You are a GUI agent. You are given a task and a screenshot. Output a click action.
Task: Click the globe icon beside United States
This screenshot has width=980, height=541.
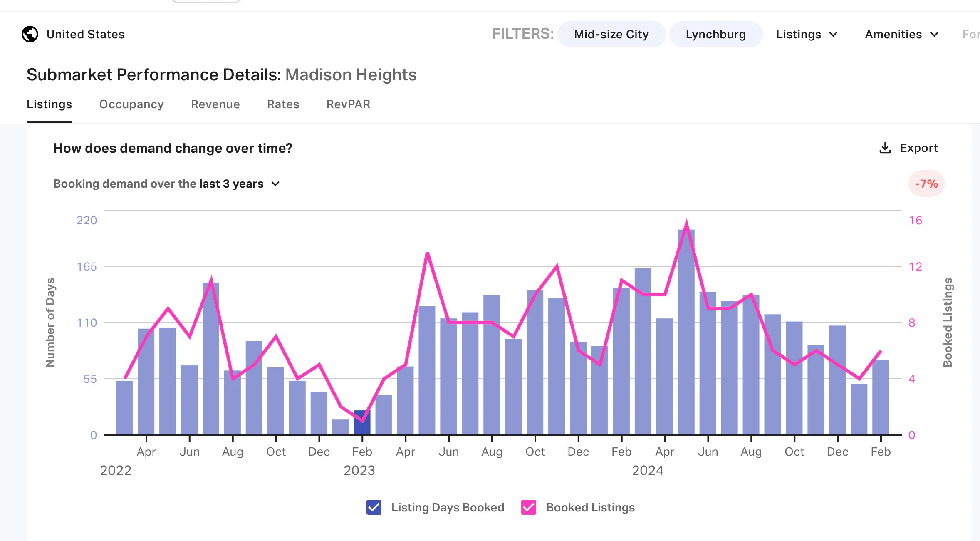[x=30, y=34]
